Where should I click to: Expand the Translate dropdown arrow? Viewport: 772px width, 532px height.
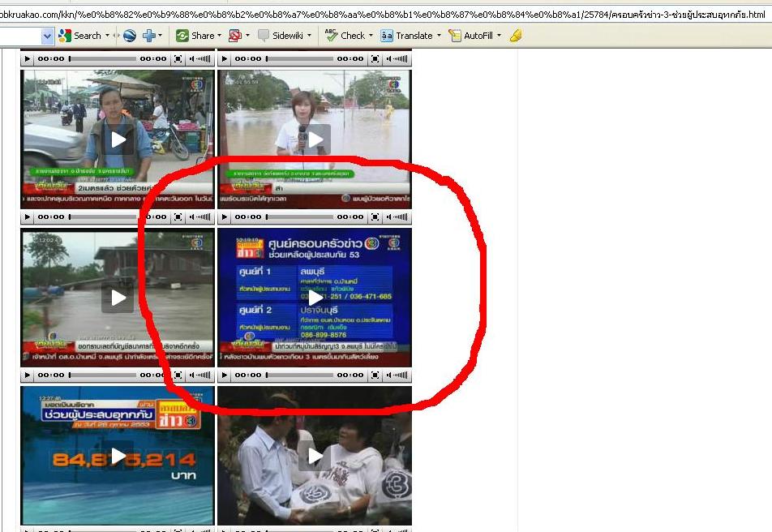click(x=439, y=36)
